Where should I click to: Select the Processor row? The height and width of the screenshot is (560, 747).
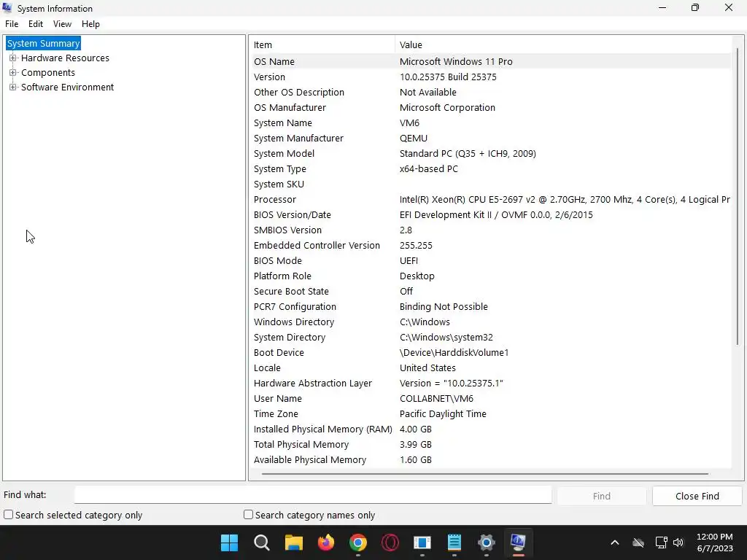492,200
